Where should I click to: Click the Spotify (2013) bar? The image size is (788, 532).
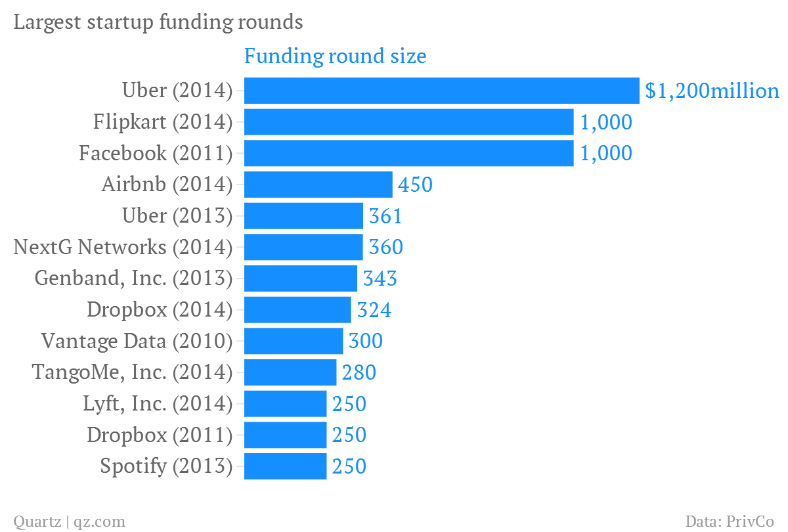[285, 466]
